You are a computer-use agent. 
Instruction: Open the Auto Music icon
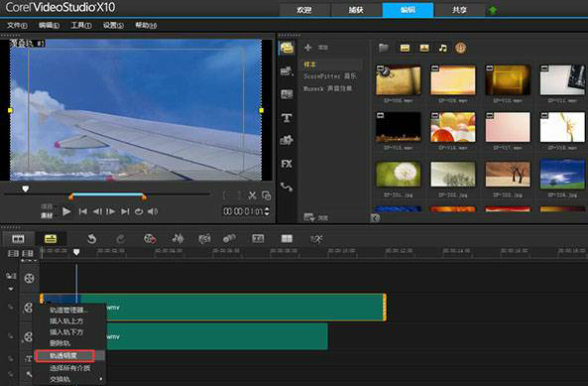(x=204, y=239)
